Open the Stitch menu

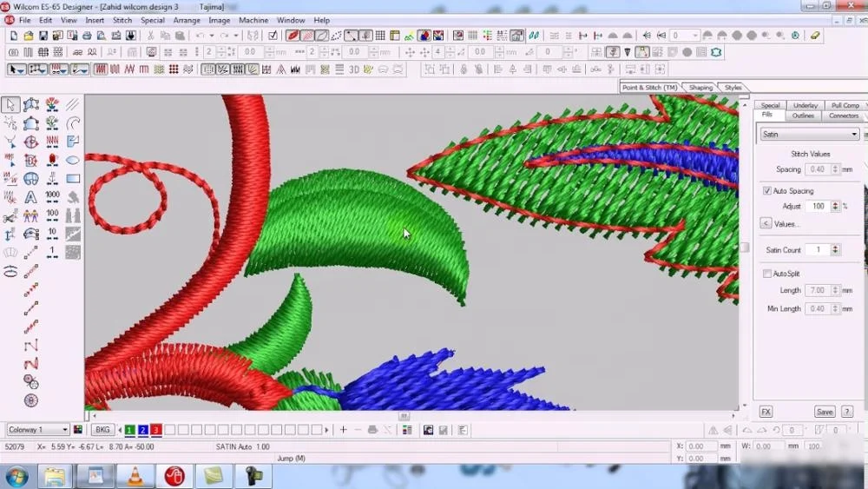[122, 20]
